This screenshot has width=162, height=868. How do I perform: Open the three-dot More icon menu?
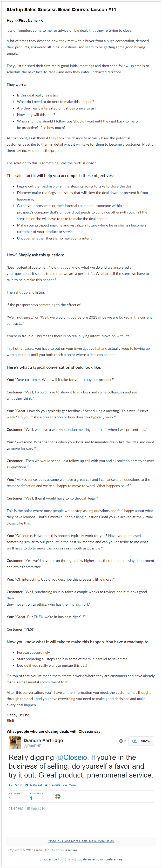point(65,786)
